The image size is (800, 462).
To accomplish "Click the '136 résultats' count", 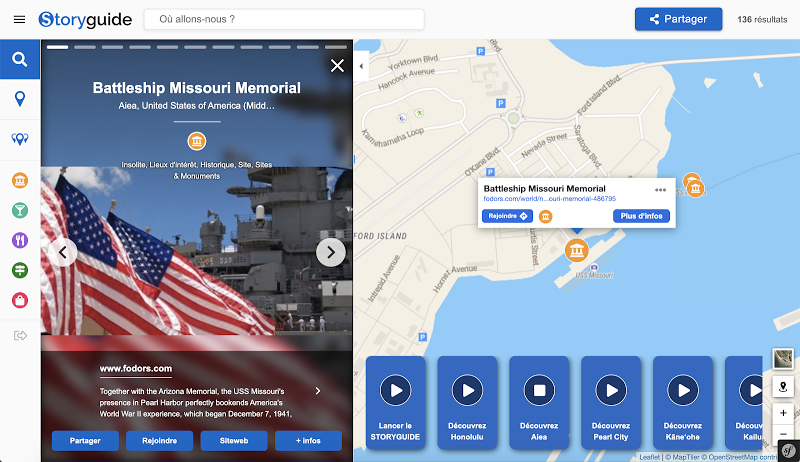I will 762,19.
